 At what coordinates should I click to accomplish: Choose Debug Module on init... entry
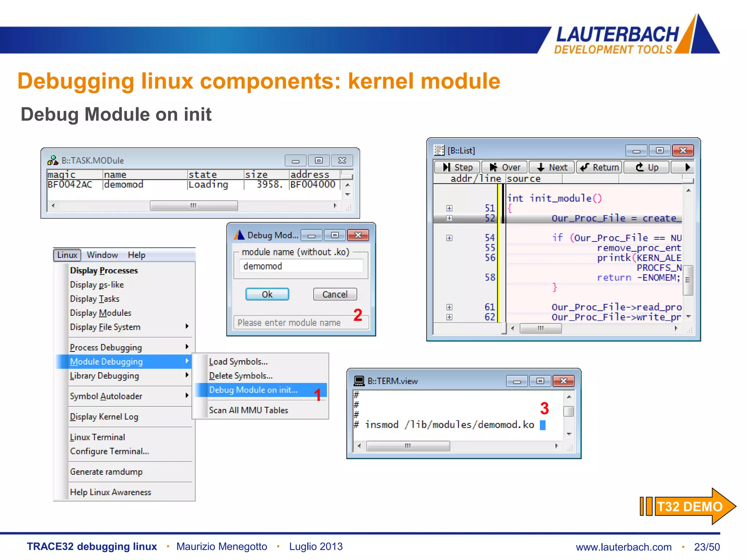[260, 390]
